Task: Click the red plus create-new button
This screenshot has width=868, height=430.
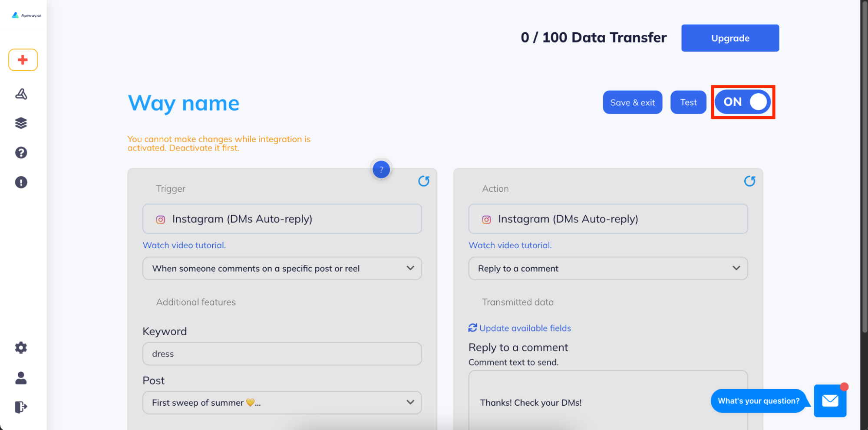Action: click(23, 60)
